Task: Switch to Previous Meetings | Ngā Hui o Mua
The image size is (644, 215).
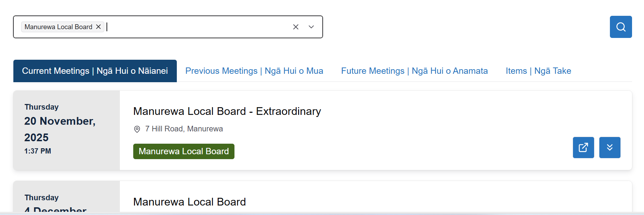Action: [x=254, y=71]
